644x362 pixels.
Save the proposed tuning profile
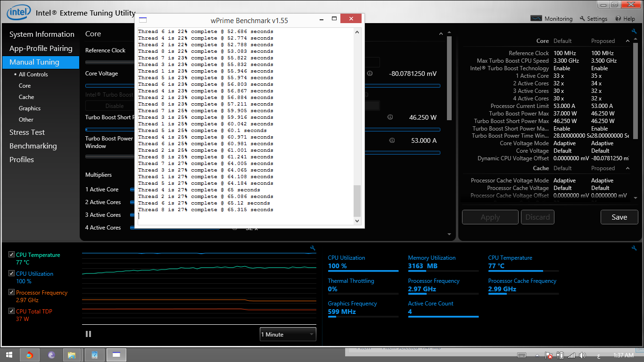619,217
